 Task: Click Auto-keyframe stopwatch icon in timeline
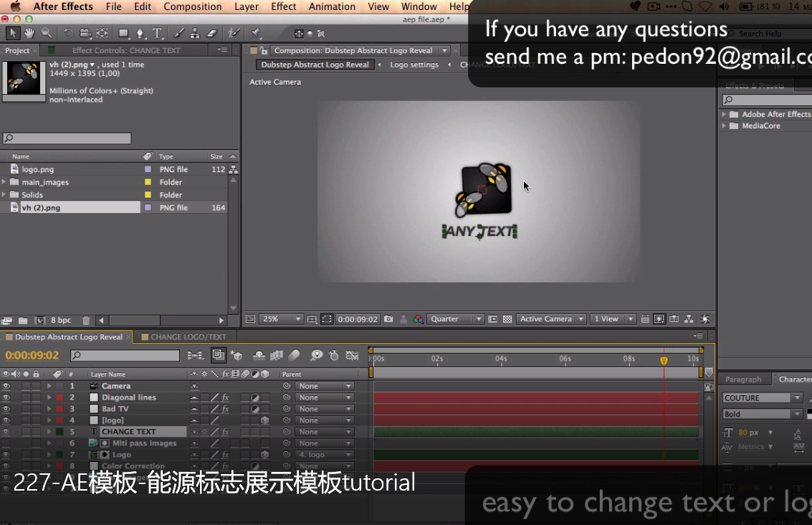pyautogui.click(x=334, y=355)
